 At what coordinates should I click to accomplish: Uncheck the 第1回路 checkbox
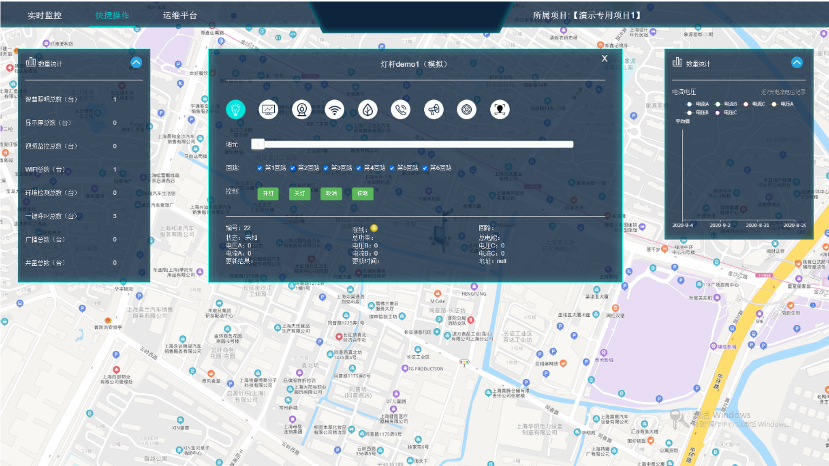tap(260, 168)
